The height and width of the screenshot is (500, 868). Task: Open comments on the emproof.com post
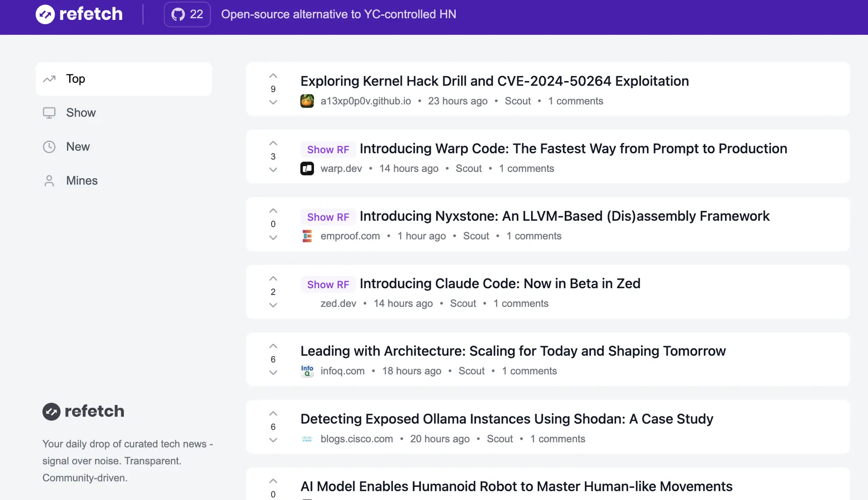[x=534, y=236]
